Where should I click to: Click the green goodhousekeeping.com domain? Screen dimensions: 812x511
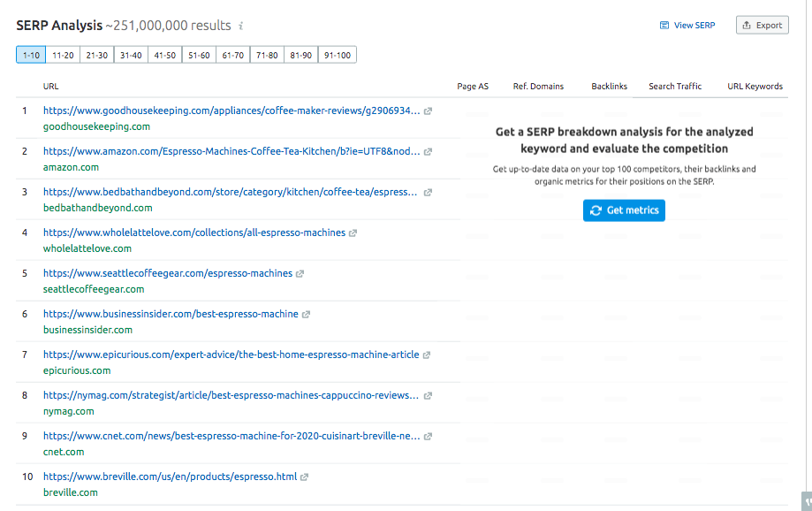[96, 126]
